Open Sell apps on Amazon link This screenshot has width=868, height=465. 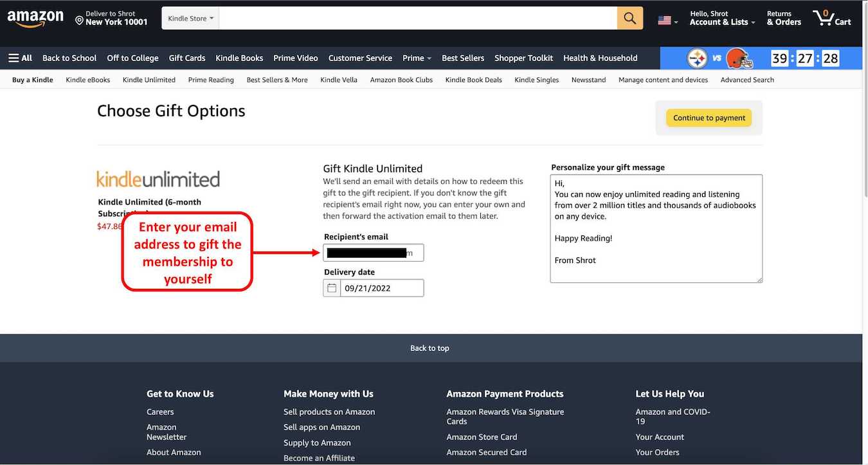(x=322, y=427)
